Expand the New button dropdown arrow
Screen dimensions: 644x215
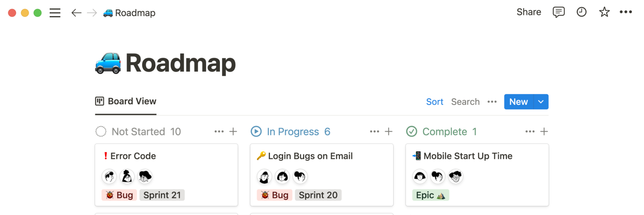click(541, 102)
